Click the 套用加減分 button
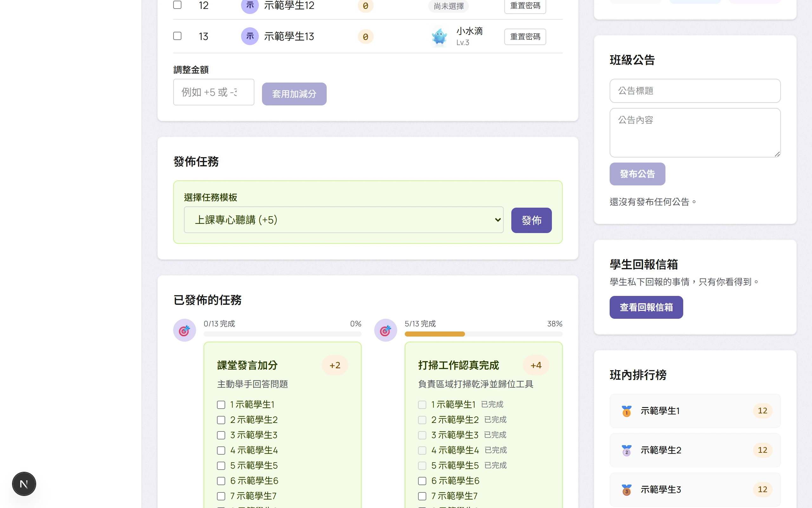This screenshot has width=812, height=508. pyautogui.click(x=294, y=94)
